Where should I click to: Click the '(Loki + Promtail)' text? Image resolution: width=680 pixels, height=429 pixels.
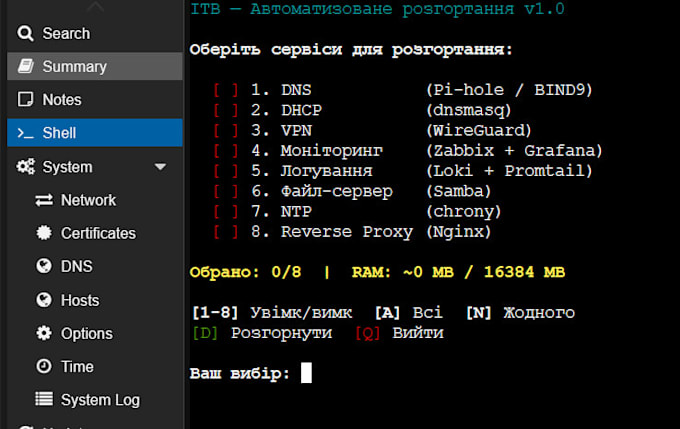pos(509,170)
